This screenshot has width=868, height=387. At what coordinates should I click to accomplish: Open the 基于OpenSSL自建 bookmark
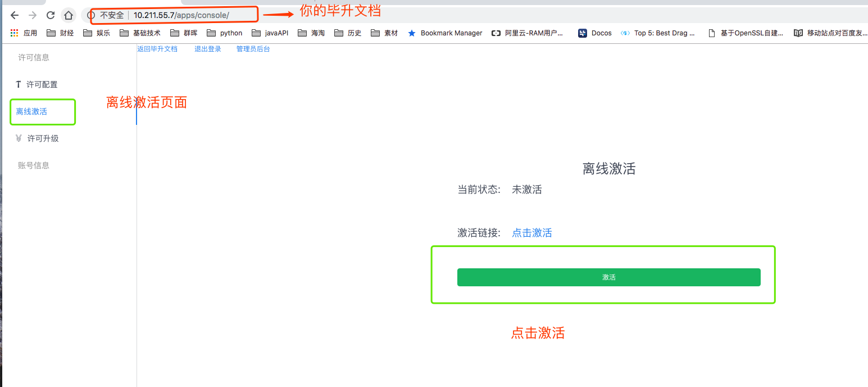click(746, 33)
